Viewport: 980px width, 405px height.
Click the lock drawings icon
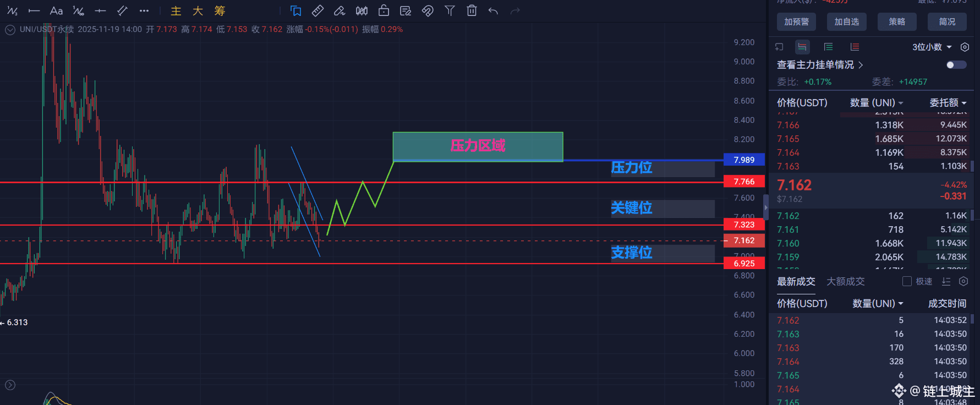pos(384,11)
